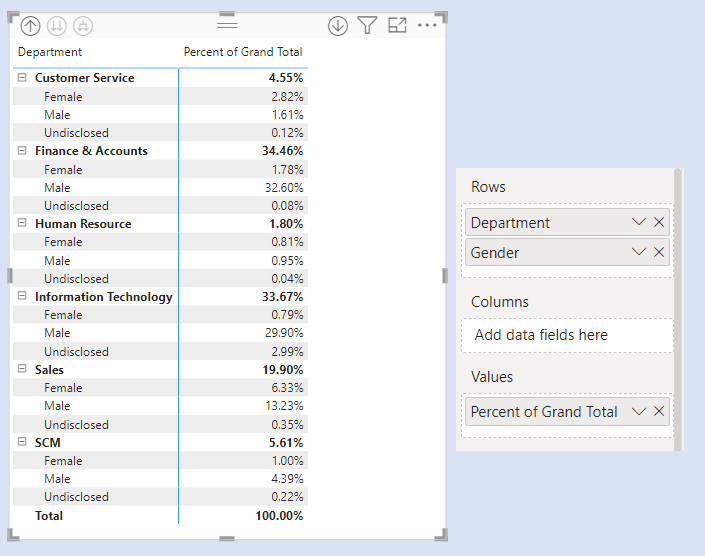Click the Department column header
The height and width of the screenshot is (556, 705).
50,52
